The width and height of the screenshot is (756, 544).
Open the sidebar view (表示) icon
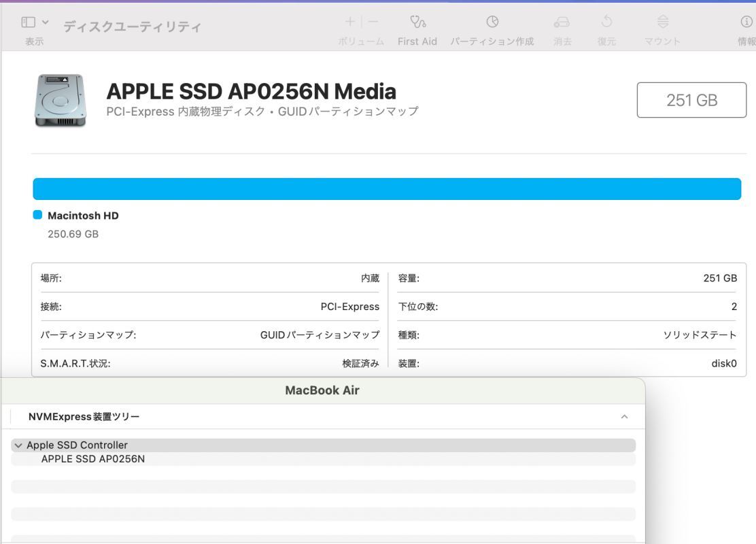coord(29,22)
